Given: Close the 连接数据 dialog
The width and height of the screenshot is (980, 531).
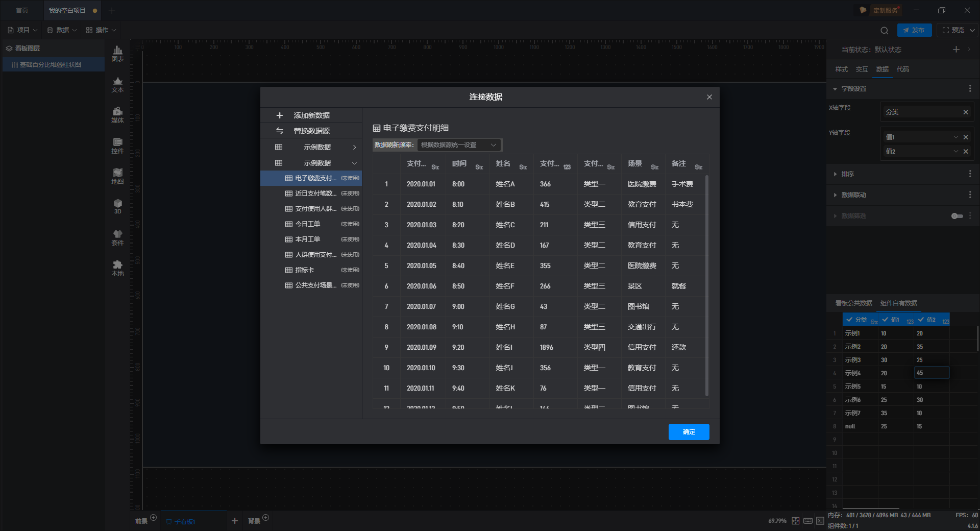Looking at the screenshot, I should [x=709, y=97].
